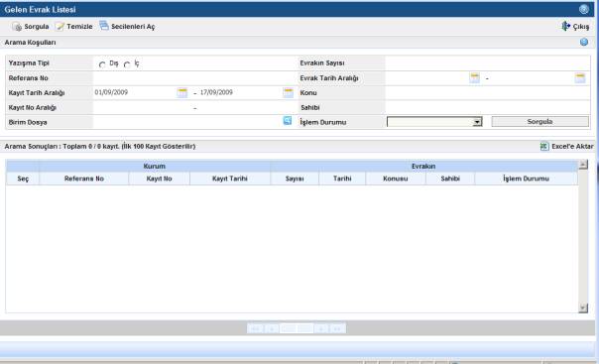Viewport: 599px width, 364px height.
Task: Click the Konu input field
Action: point(487,93)
